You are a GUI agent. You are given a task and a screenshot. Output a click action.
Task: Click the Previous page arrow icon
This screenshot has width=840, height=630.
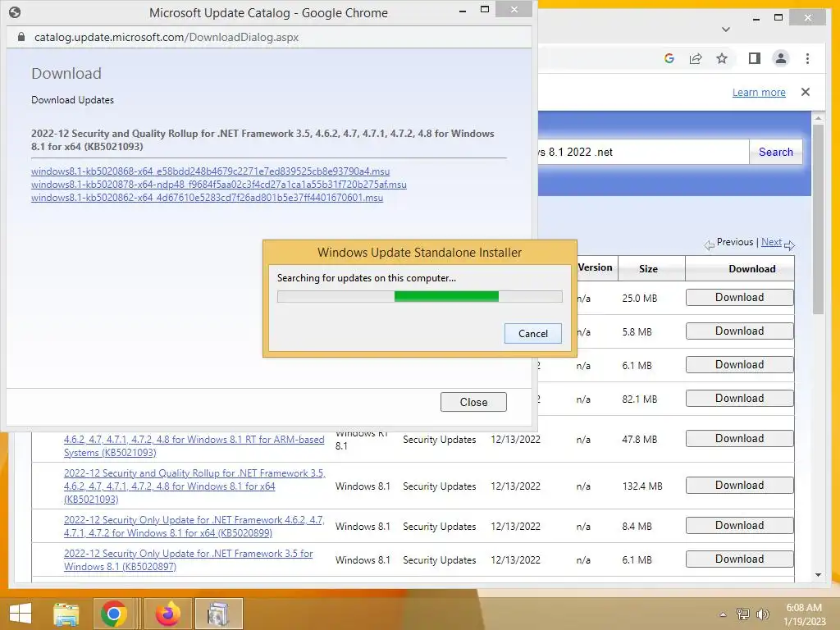coord(710,245)
